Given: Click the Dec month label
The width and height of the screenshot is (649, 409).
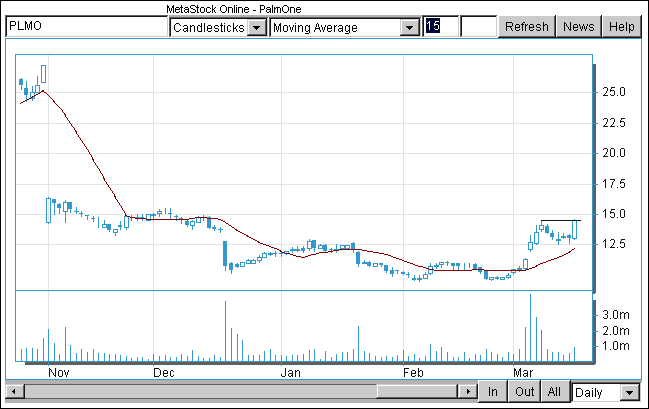Looking at the screenshot, I should click(x=164, y=373).
